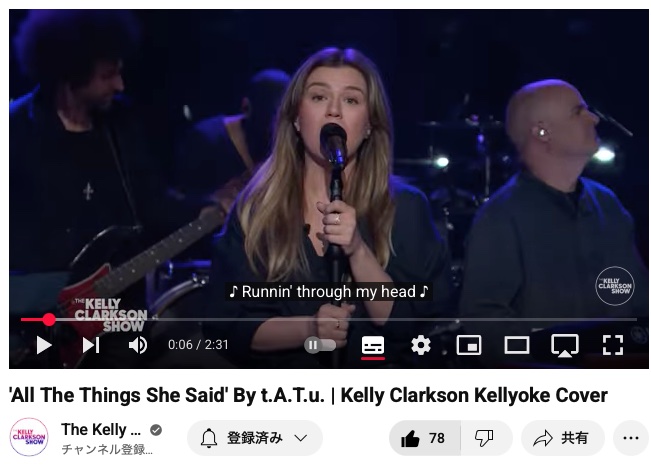Share the video via 共有 button

point(562,438)
